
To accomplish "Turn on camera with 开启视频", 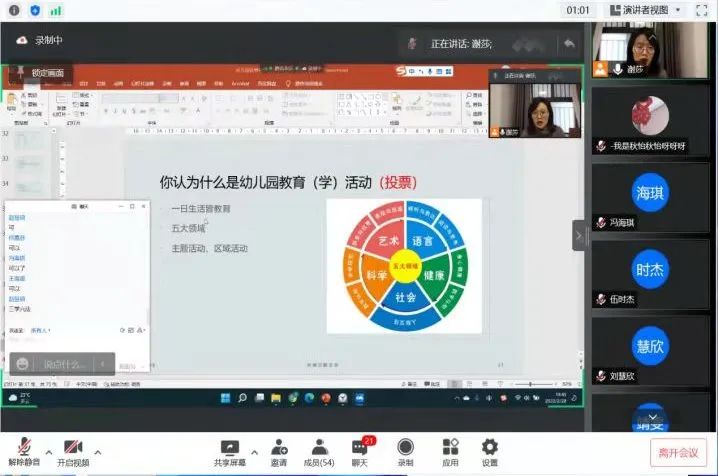I will pyautogui.click(x=72, y=449).
